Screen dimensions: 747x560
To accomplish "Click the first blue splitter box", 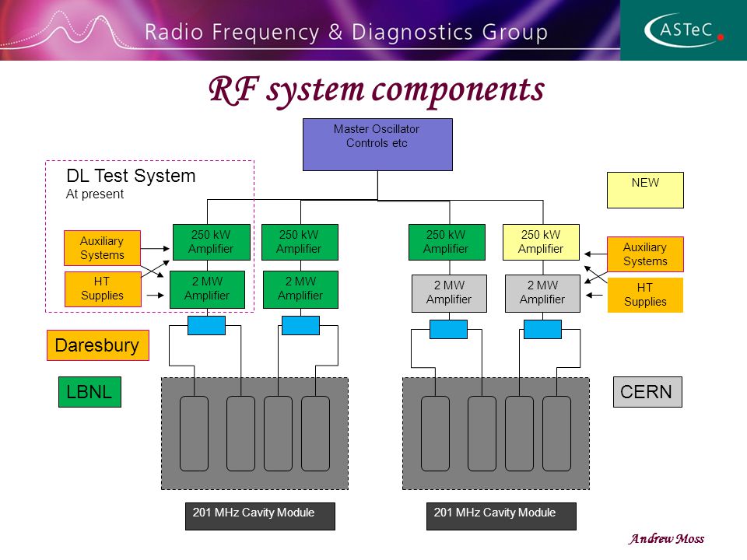I will [x=206, y=325].
